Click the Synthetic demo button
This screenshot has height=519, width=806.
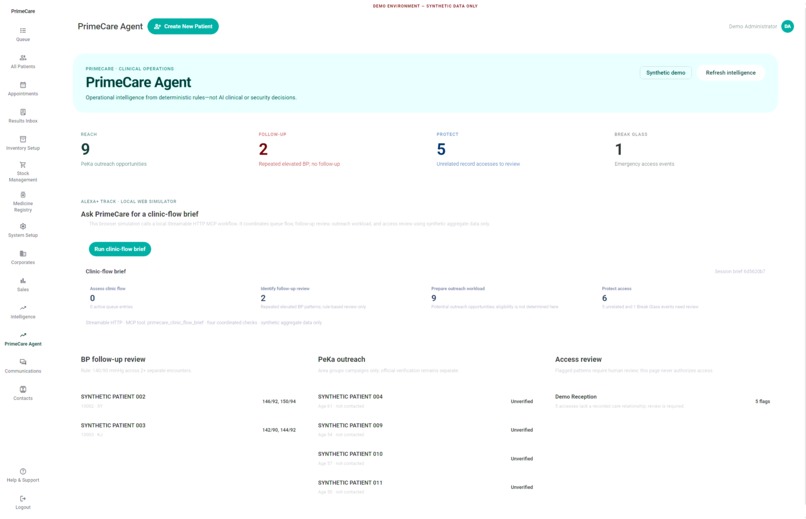[665, 73]
